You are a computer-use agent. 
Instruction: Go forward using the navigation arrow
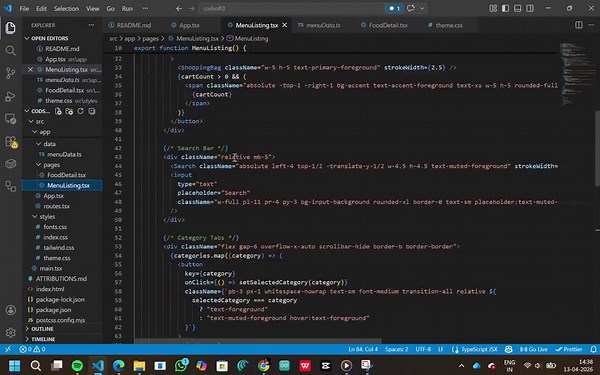tap(191, 8)
